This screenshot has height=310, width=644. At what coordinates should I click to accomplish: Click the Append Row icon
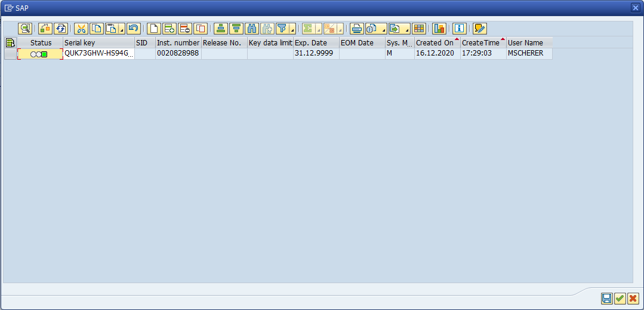[170, 28]
